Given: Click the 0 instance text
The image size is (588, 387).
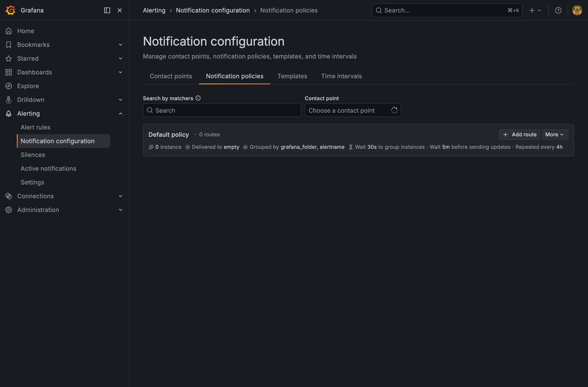Looking at the screenshot, I should 168,147.
